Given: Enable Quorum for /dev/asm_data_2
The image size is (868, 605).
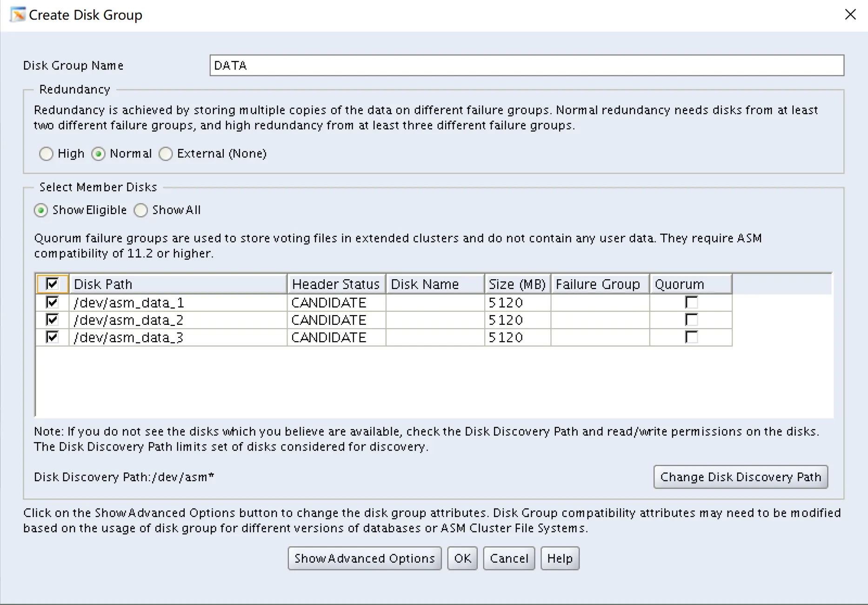Looking at the screenshot, I should click(691, 320).
